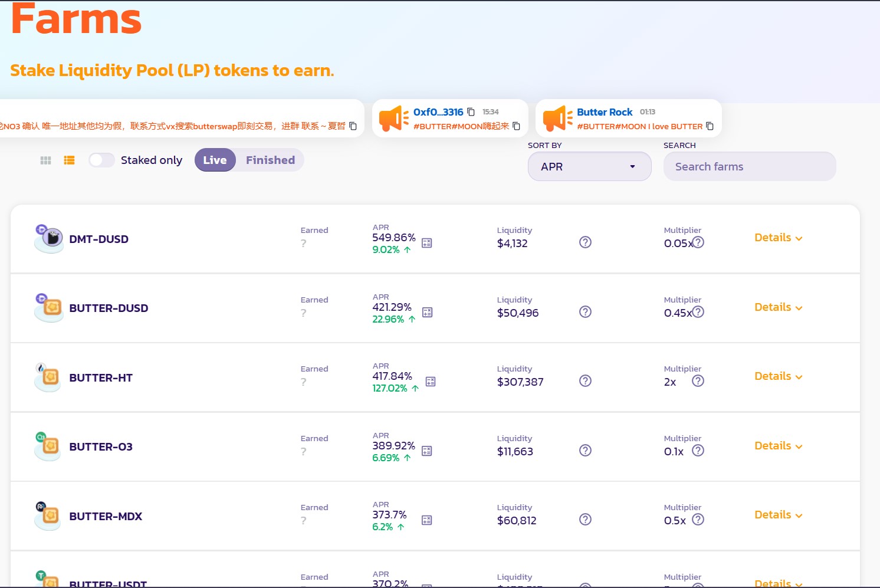Show multiplier help for BUTTER-DUSD
880x588 pixels.
698,312
